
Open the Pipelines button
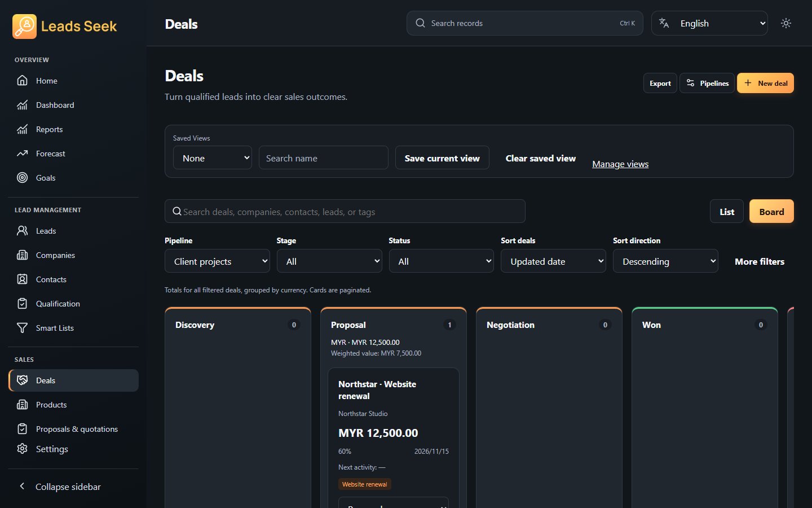(x=707, y=83)
